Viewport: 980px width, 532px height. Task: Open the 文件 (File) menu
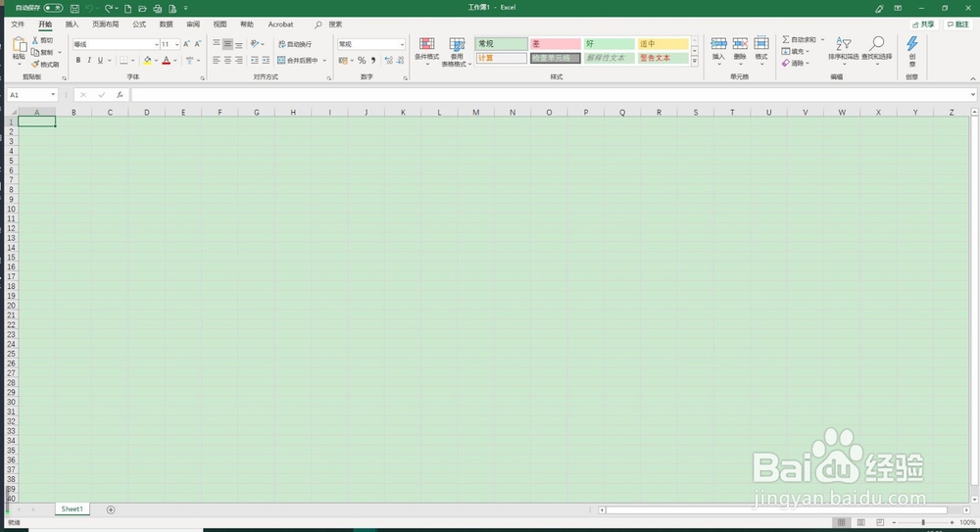pyautogui.click(x=18, y=24)
